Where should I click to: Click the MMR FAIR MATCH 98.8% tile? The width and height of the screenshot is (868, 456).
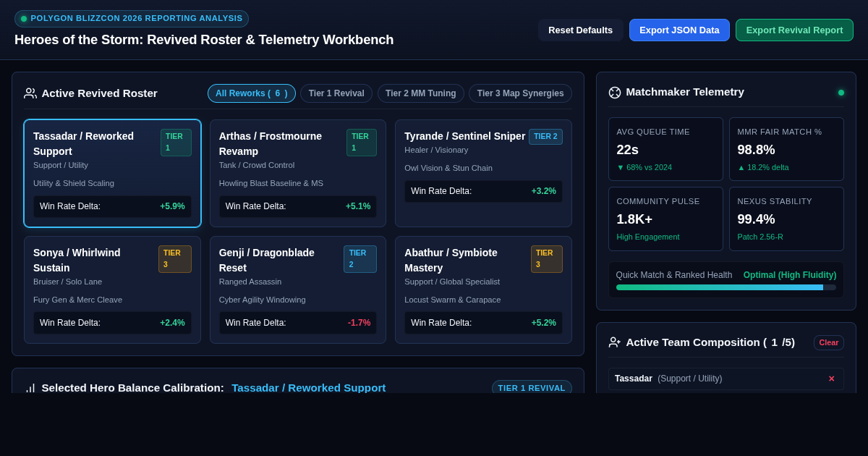click(x=786, y=149)
